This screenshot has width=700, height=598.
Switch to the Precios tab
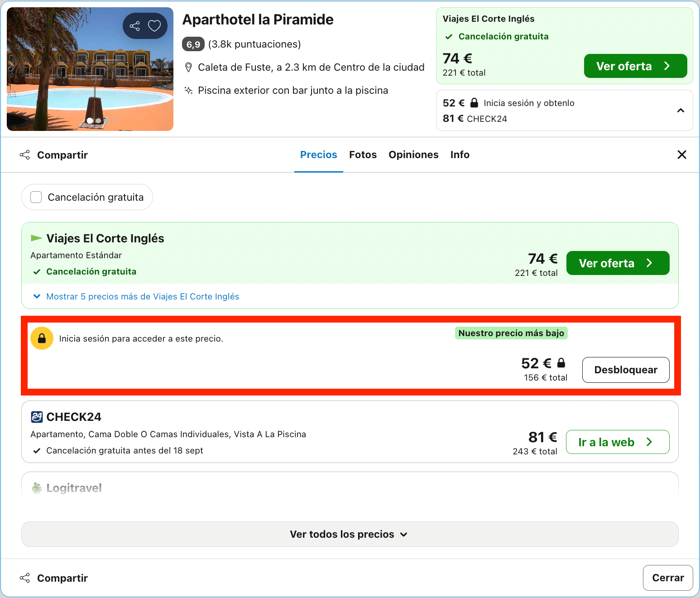[x=319, y=155]
